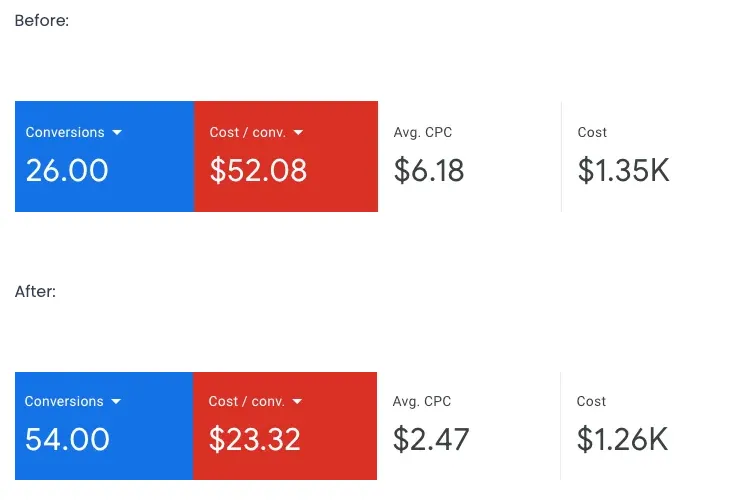Click the 26.00 conversions value
The height and width of the screenshot is (500, 746).
tap(67, 170)
